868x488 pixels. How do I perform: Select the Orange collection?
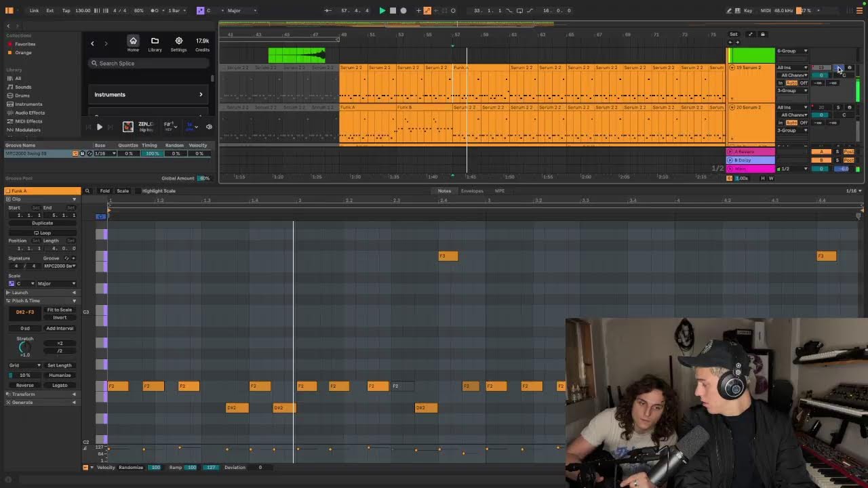(x=23, y=53)
